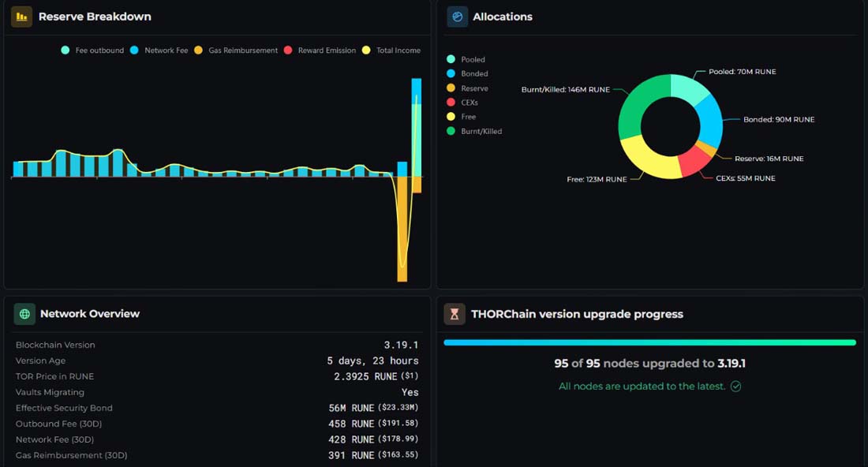Toggle the Reward Emission legend series
868x467 pixels.
pos(320,50)
